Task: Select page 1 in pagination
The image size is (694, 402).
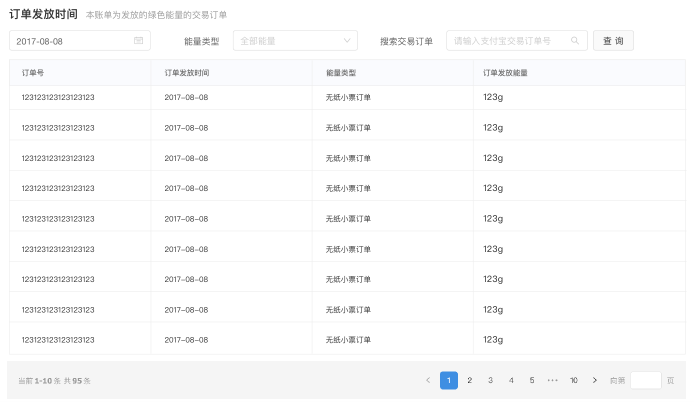Action: (x=449, y=380)
